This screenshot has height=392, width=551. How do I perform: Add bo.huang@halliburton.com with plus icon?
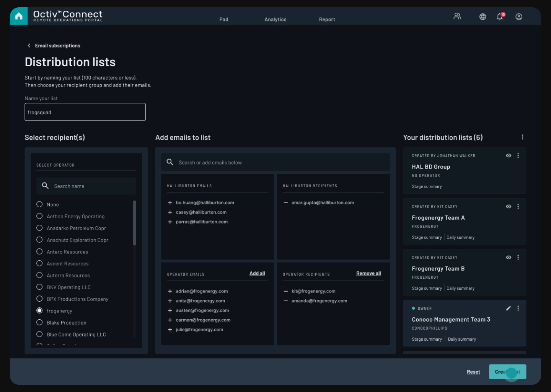(x=170, y=203)
